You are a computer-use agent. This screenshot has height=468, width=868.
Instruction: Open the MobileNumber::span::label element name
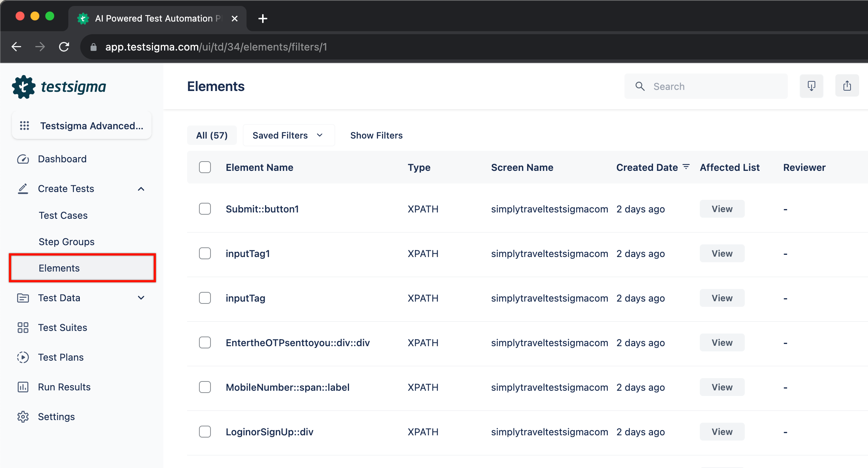(288, 387)
